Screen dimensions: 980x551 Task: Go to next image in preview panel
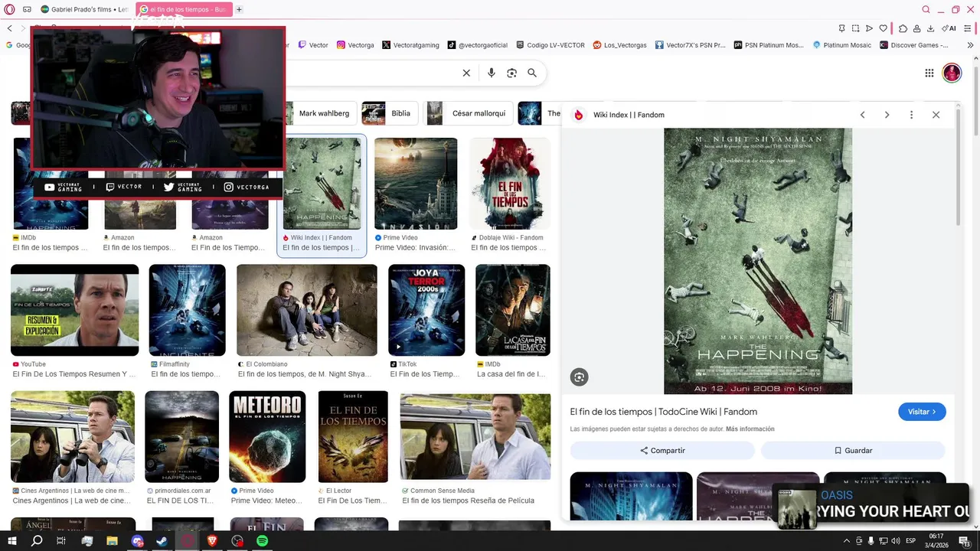tap(887, 115)
